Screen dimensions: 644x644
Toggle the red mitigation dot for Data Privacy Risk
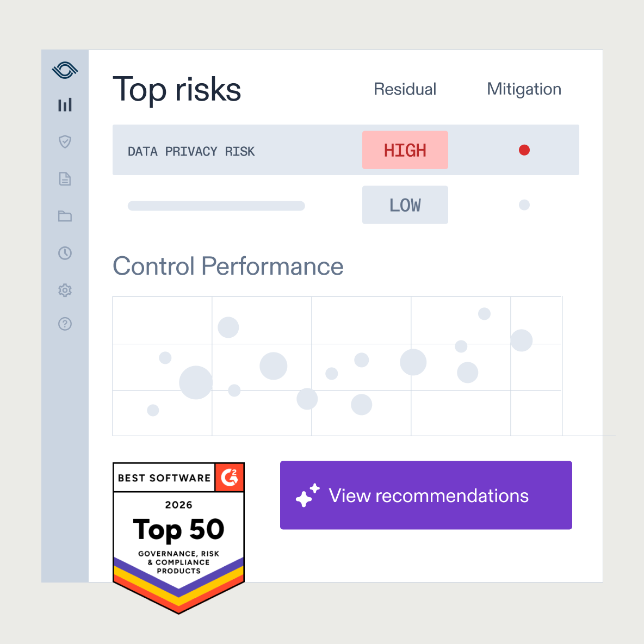pos(524,150)
